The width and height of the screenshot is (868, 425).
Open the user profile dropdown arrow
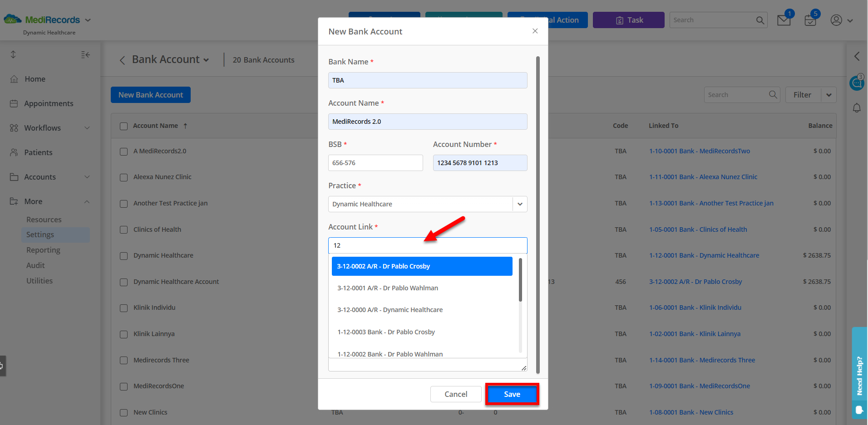[x=850, y=20]
